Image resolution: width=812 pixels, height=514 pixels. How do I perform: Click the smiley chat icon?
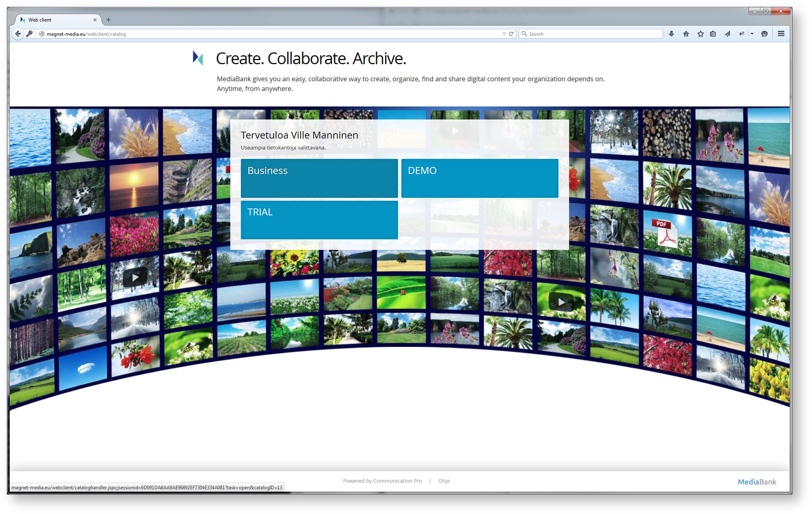point(764,34)
